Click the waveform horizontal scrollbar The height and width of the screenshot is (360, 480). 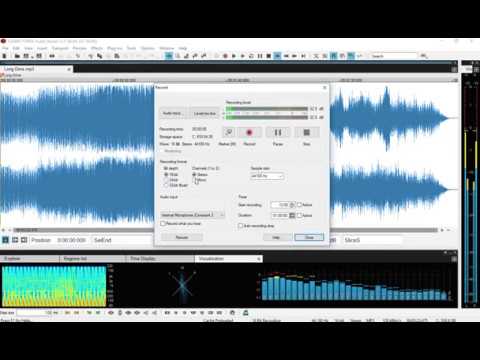pyautogui.click(x=225, y=230)
